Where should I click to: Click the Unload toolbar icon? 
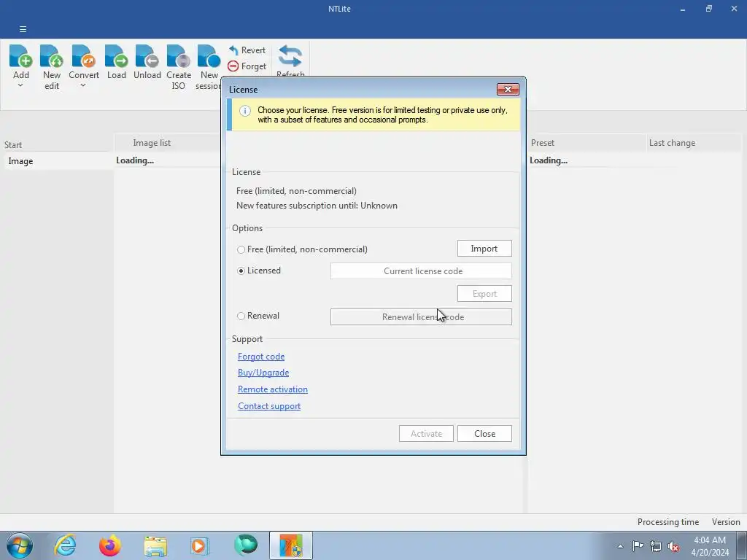(x=147, y=56)
